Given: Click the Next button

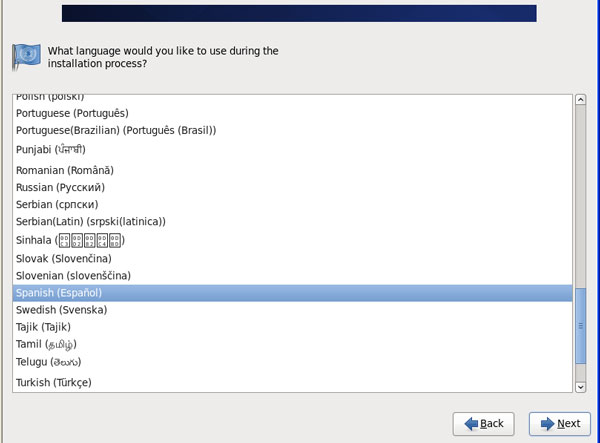Looking at the screenshot, I should pyautogui.click(x=559, y=423).
